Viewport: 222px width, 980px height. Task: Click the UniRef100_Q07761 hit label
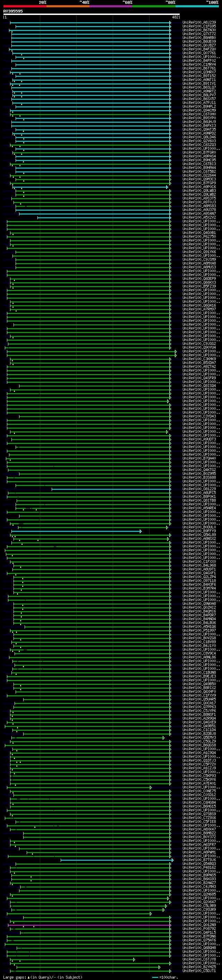pos(199,53)
